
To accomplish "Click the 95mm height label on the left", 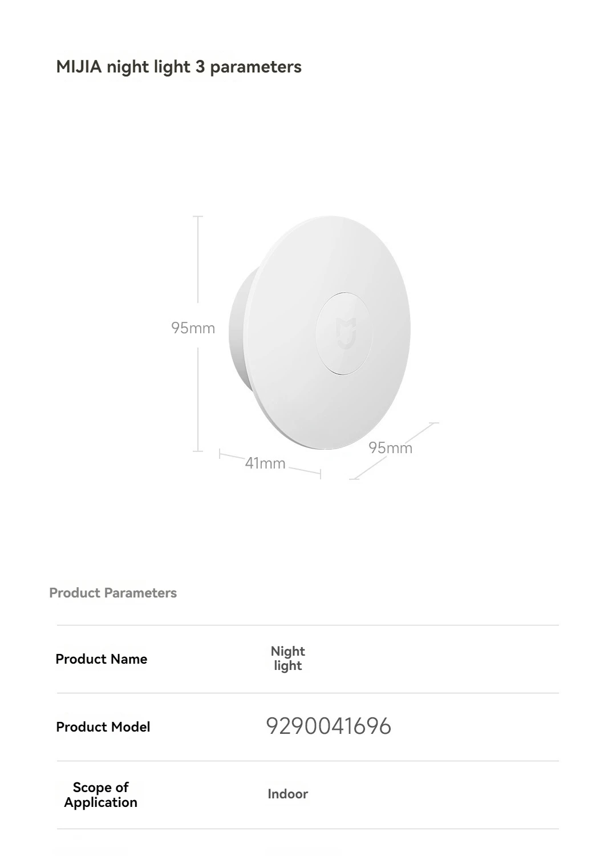I will point(193,328).
